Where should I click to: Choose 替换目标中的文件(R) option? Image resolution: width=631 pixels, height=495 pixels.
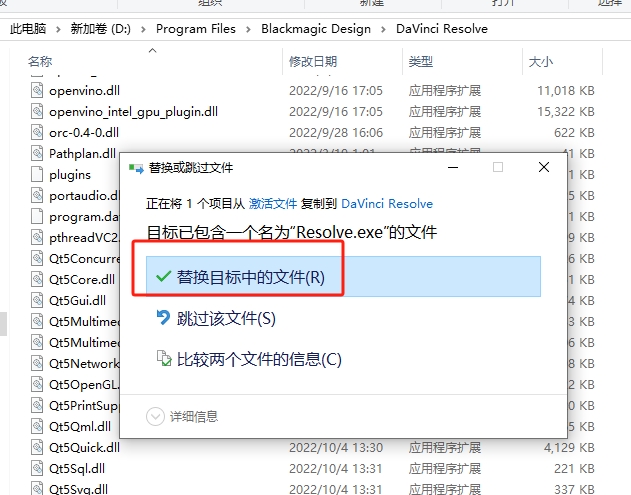tap(251, 277)
